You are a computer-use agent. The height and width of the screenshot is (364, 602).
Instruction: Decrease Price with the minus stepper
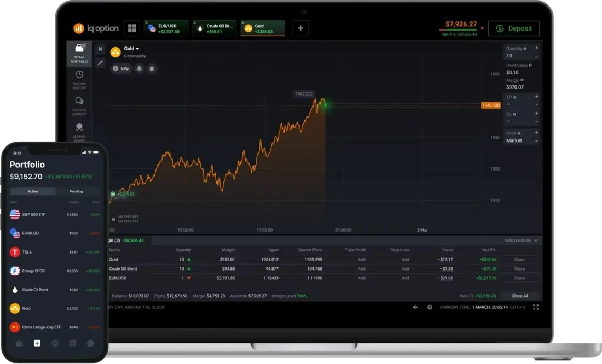coord(536,141)
